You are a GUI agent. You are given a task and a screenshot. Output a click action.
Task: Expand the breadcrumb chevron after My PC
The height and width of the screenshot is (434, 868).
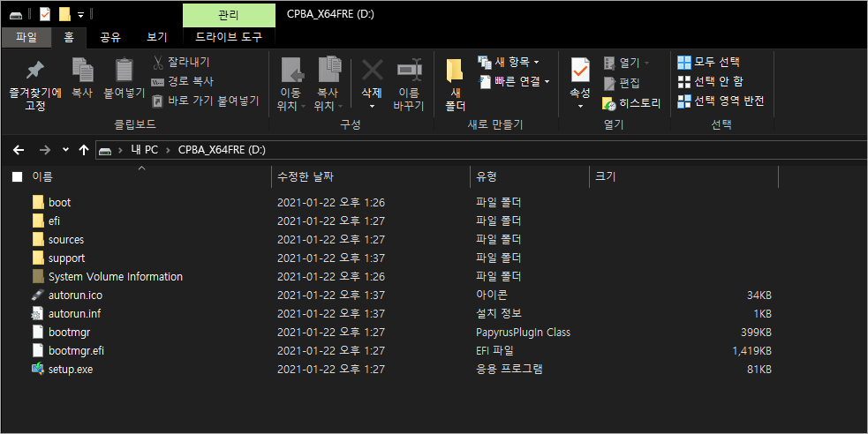168,150
